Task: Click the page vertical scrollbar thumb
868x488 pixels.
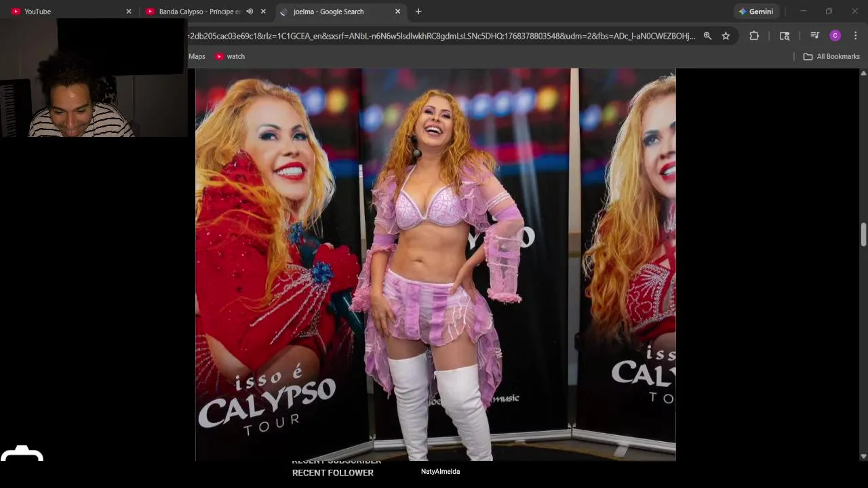Action: (x=863, y=235)
